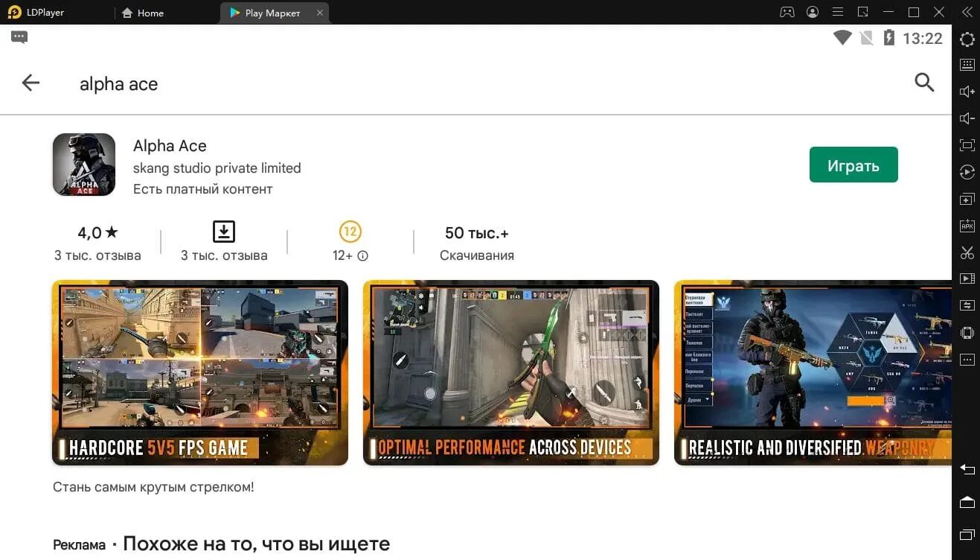
Task: Click the download icon in stats row
Action: click(224, 232)
